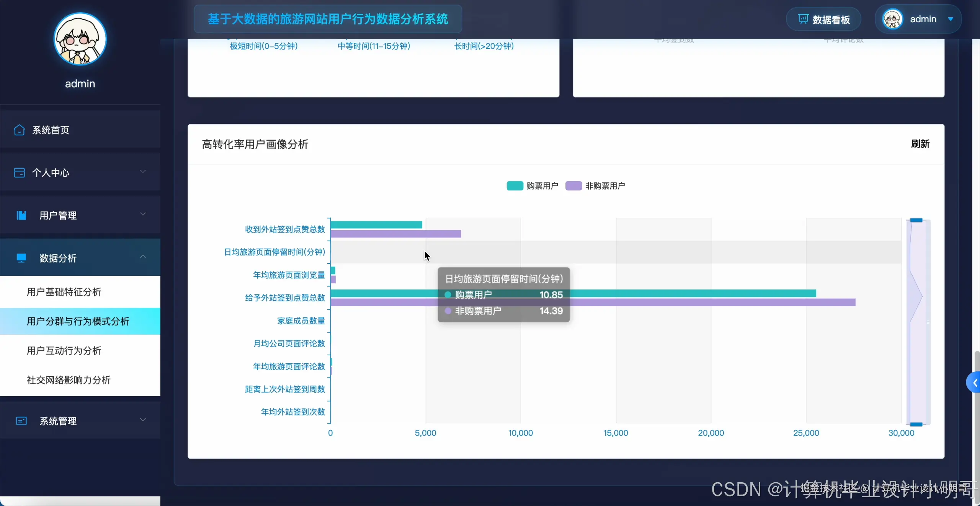Collapse the 数据分析 menu chevron
The width and height of the screenshot is (980, 506).
pyautogui.click(x=143, y=257)
